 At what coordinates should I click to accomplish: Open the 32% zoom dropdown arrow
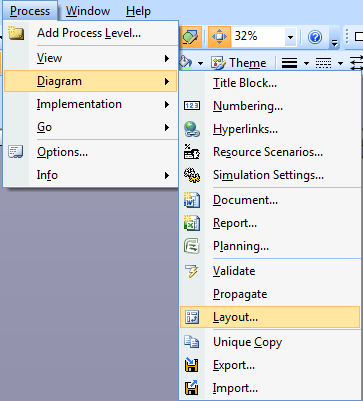click(x=291, y=37)
